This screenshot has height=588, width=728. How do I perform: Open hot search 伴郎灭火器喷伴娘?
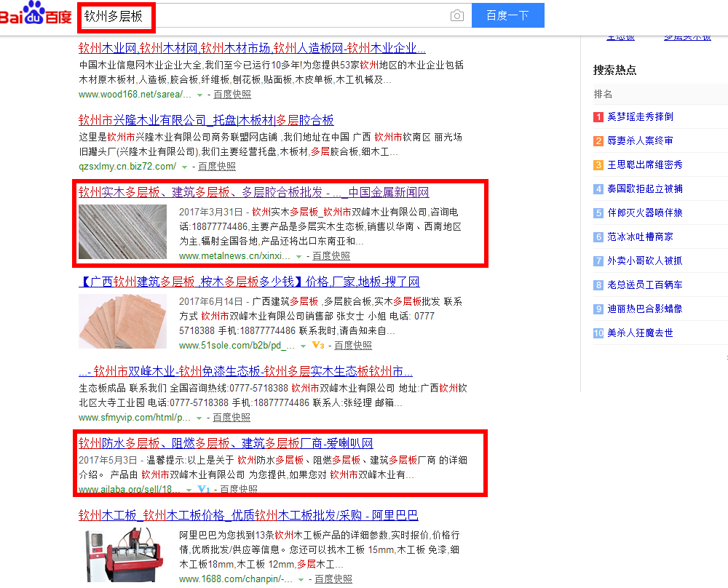coord(645,213)
